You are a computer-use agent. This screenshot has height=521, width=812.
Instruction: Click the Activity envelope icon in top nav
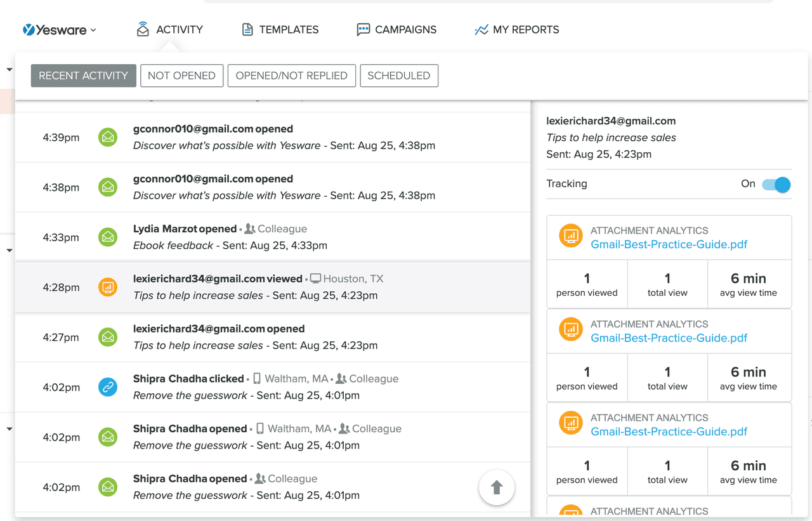143,29
